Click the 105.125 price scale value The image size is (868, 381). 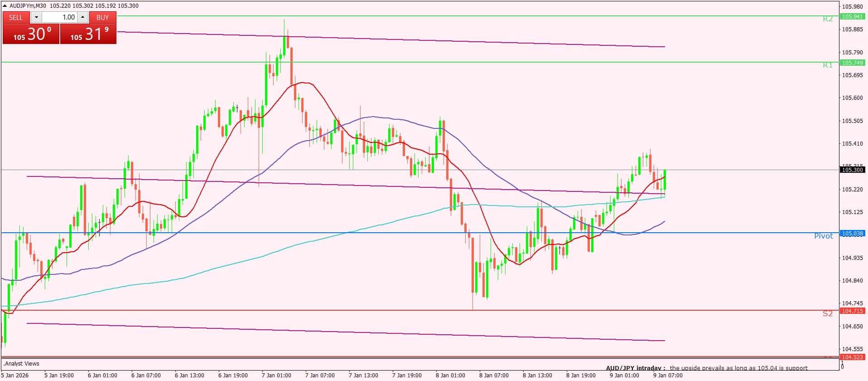click(852, 212)
